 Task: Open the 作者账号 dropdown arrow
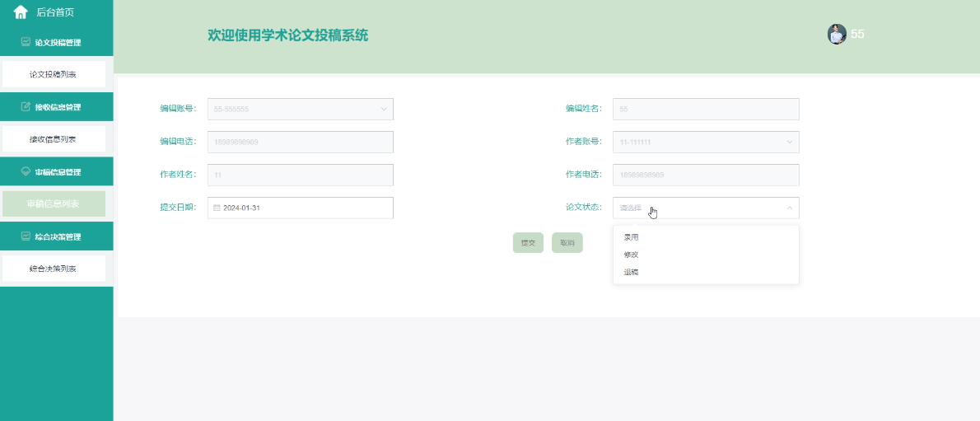point(790,142)
